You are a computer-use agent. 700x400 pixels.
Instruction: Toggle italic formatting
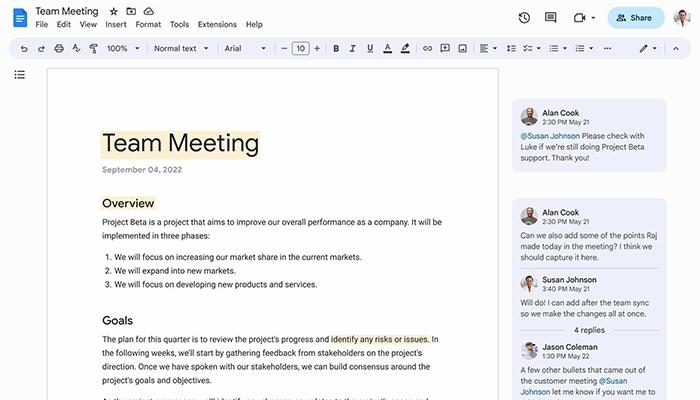click(353, 49)
